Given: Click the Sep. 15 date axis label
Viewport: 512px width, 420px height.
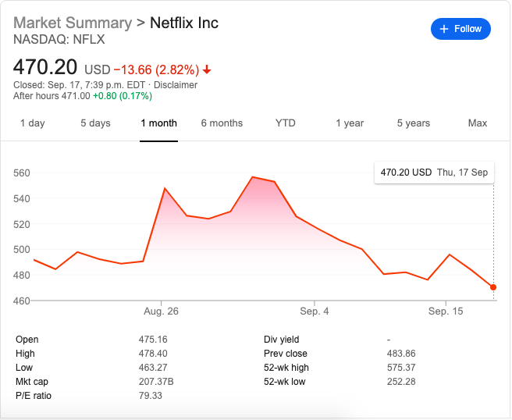Looking at the screenshot, I should click(x=446, y=311).
